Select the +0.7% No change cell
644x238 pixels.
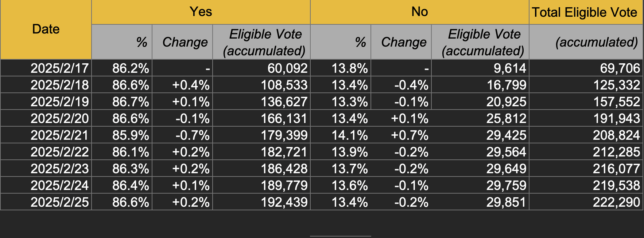coord(401,135)
